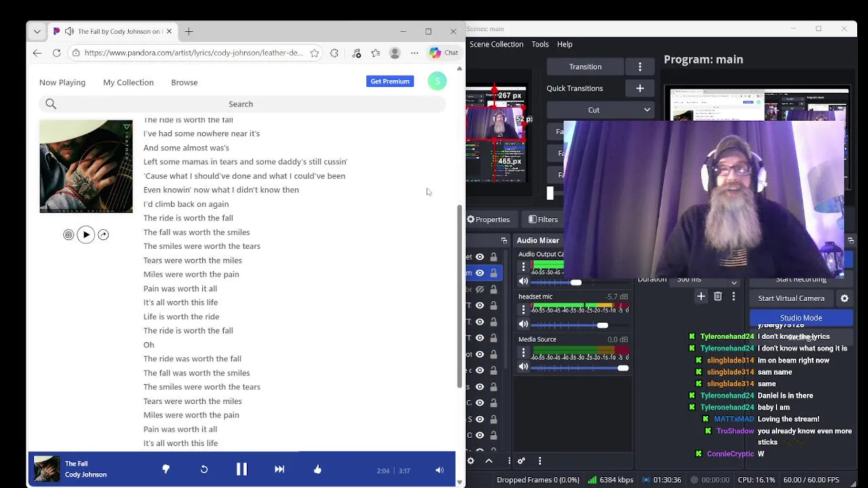Add a quick transition with plus button
868x488 pixels.
tap(640, 88)
